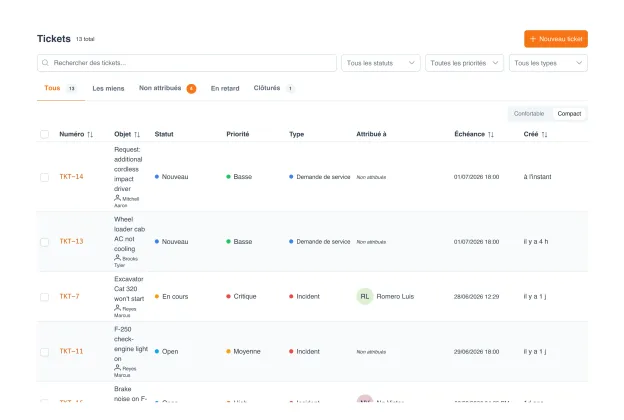This screenshot has height=420, width=624.
Task: Click 'à l'instant' created time
Action: tap(538, 177)
